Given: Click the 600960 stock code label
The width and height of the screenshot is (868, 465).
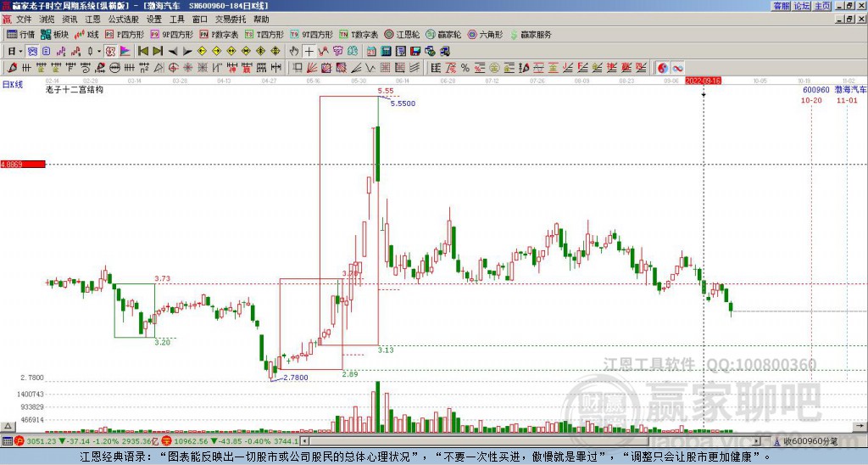Looking at the screenshot, I should coord(816,90).
